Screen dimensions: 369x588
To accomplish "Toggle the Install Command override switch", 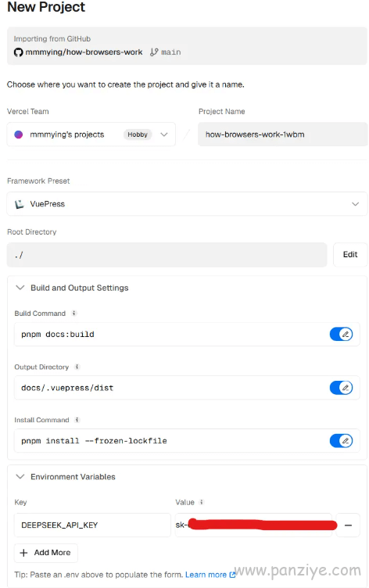I will (x=341, y=441).
